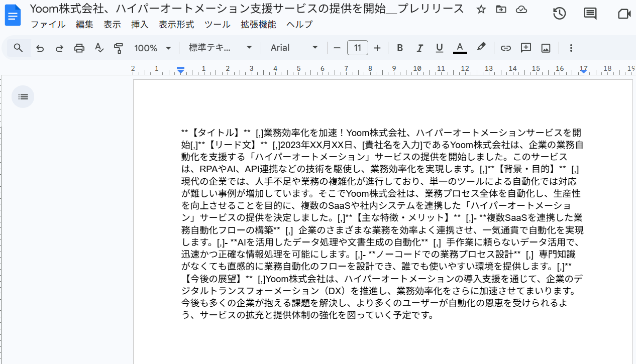Toggle underline formatting
The height and width of the screenshot is (364, 636).
click(x=440, y=48)
